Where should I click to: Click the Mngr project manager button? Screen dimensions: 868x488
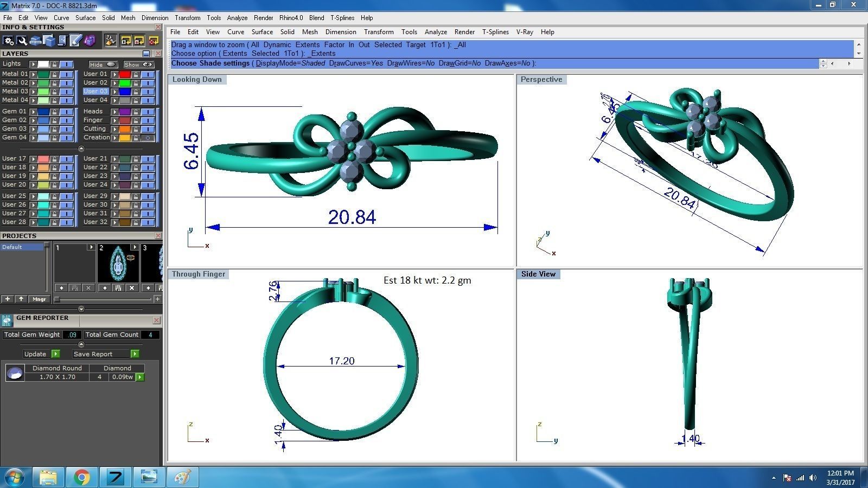pyautogui.click(x=39, y=299)
